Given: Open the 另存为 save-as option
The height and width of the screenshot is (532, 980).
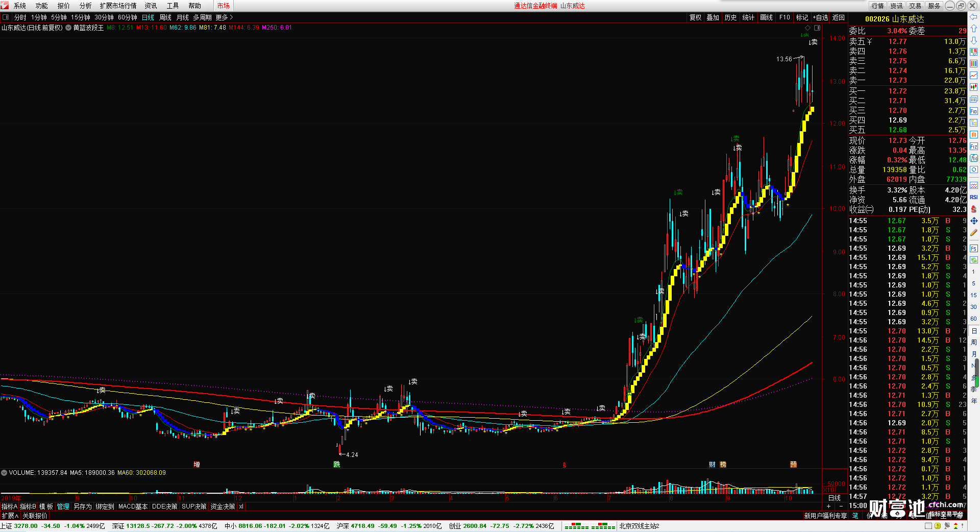Looking at the screenshot, I should click(83, 506).
